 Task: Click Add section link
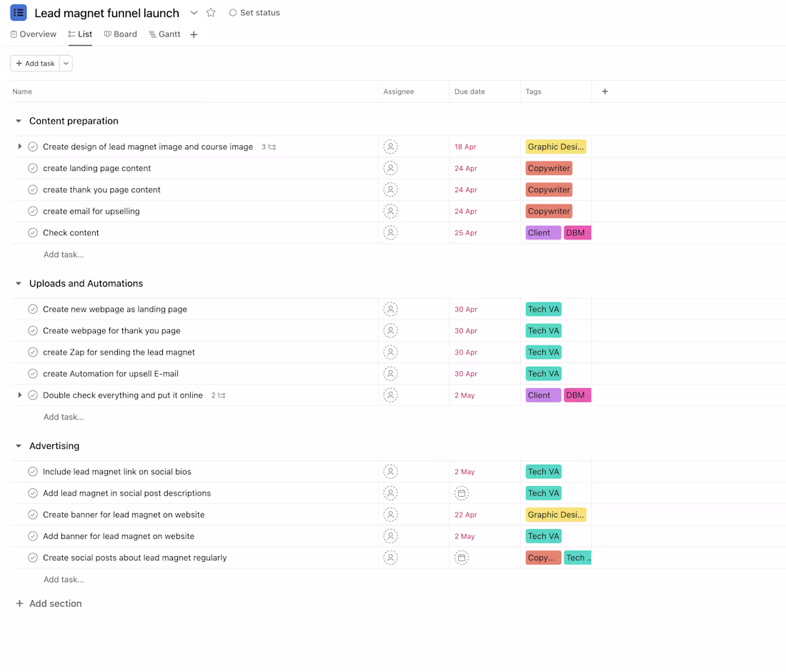click(49, 603)
